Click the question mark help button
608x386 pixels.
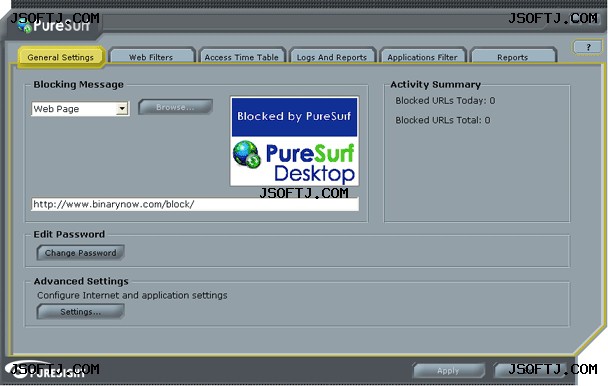pos(588,47)
